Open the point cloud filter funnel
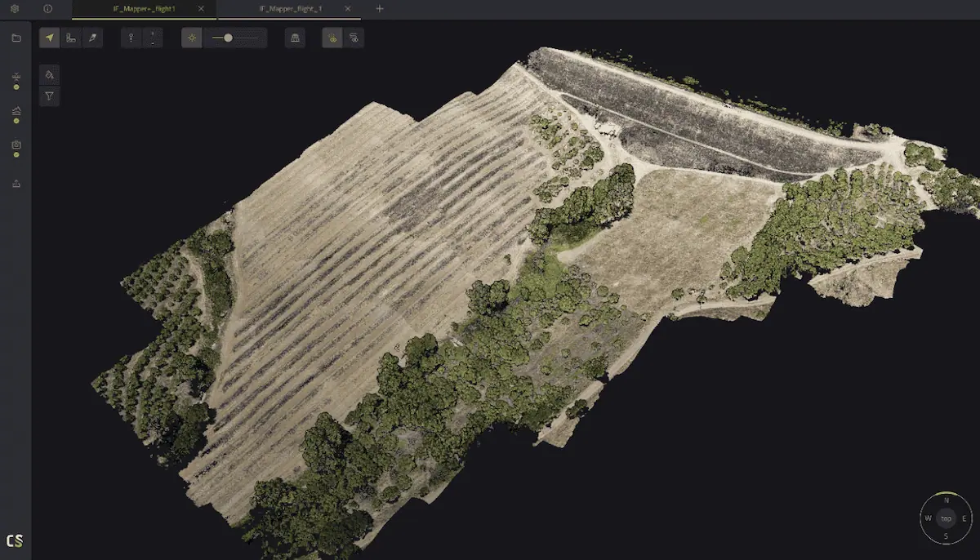Viewport: 980px width, 560px height. 49,96
